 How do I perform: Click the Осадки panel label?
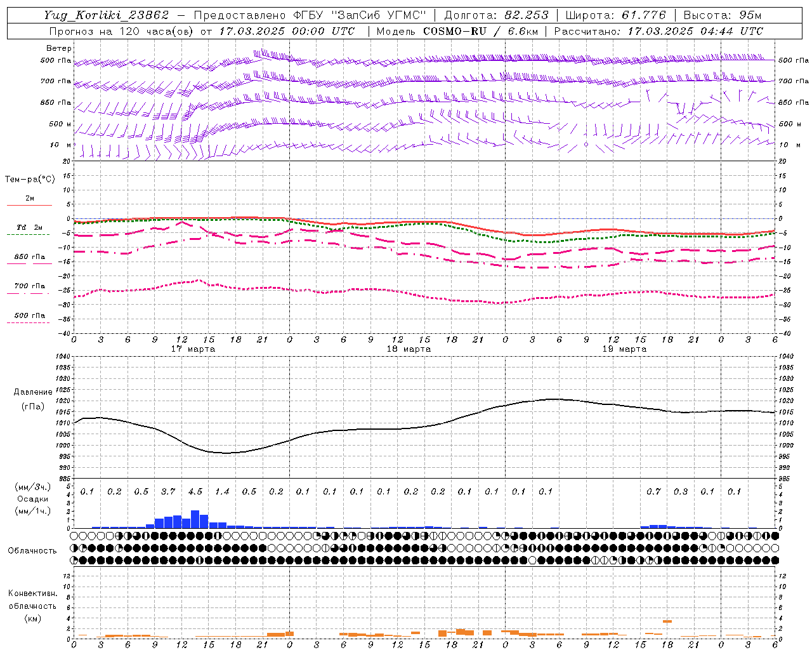click(32, 499)
